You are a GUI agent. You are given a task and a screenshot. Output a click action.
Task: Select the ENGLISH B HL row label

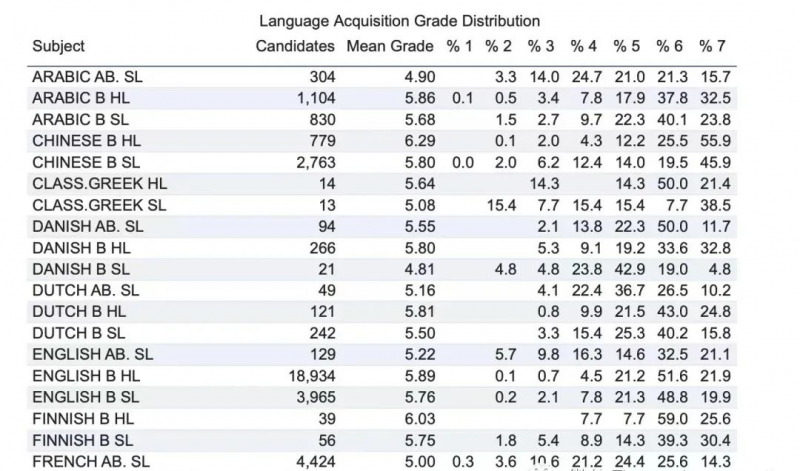click(x=86, y=376)
